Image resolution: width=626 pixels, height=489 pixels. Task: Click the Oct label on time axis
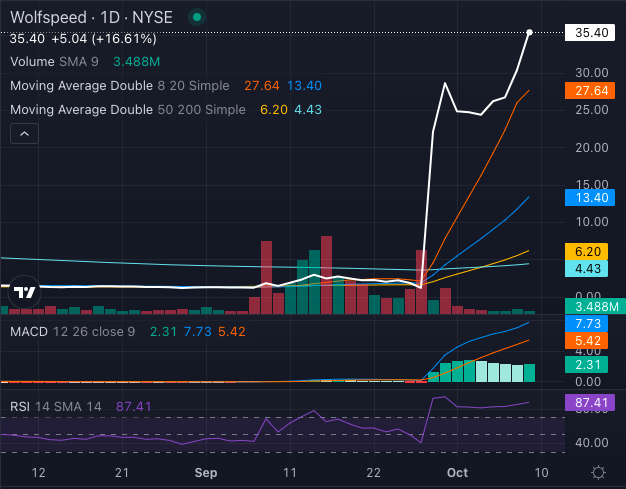pos(456,472)
